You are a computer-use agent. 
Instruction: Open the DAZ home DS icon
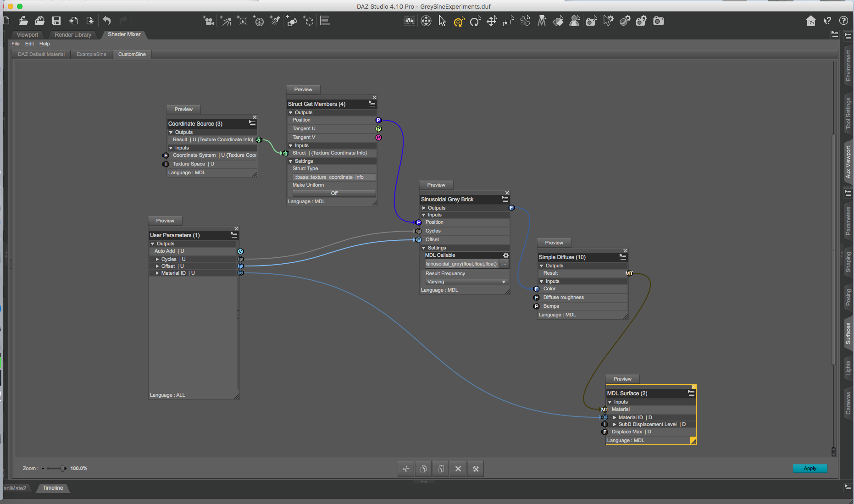(x=810, y=21)
